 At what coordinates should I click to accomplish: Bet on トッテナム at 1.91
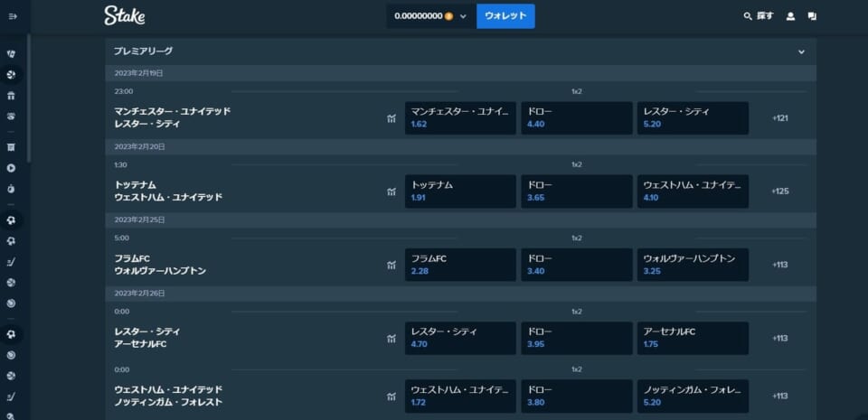click(460, 191)
